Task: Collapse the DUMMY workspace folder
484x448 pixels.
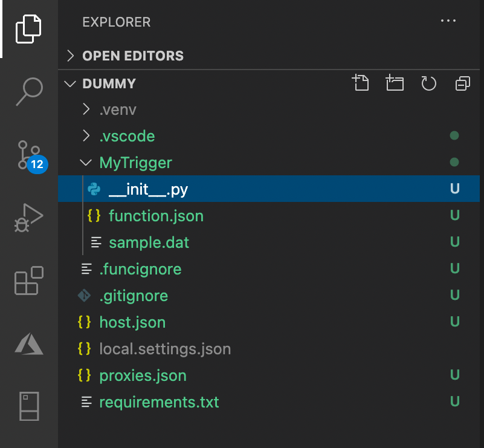Action: 109,83
